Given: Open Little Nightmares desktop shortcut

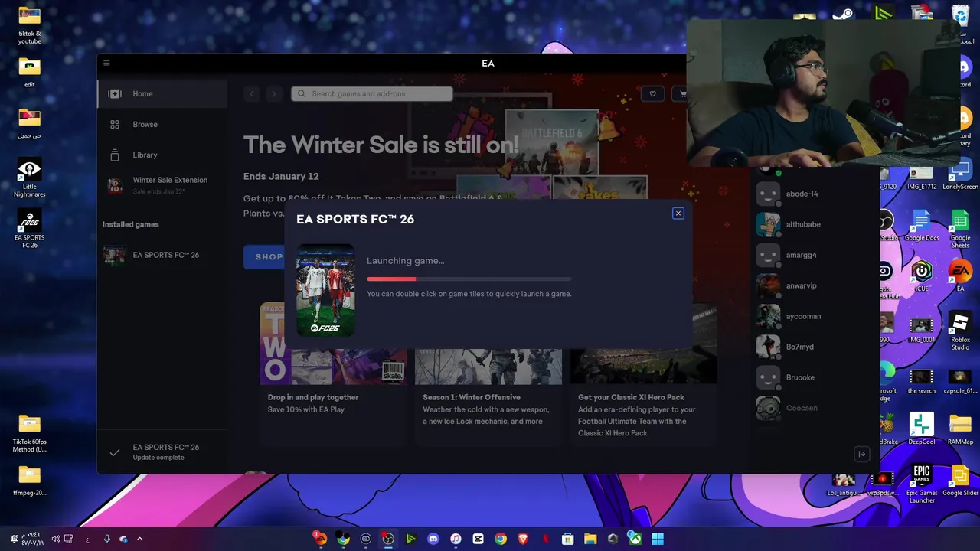Looking at the screenshot, I should tap(29, 178).
